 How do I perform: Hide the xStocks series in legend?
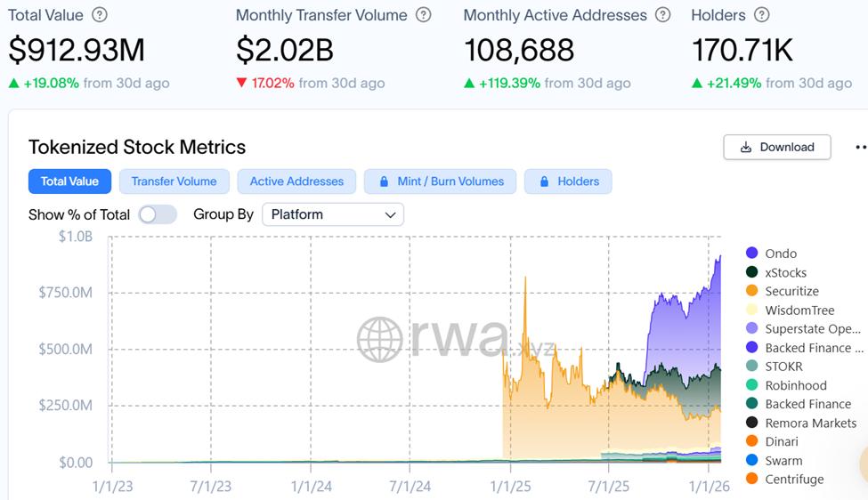click(x=785, y=272)
